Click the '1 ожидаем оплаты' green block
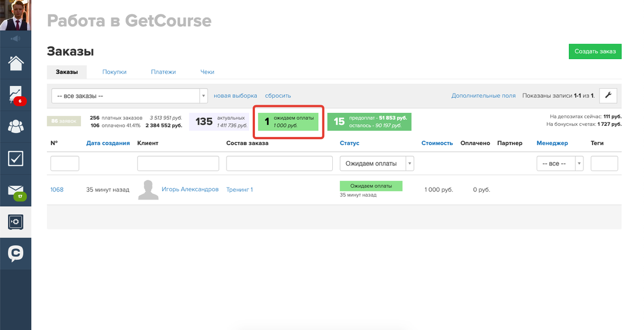644x330 pixels. 288,121
